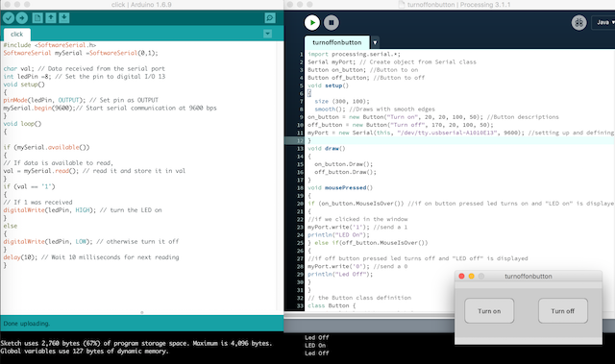Click "myPort.write('0');" line in Processing
The image size is (615, 364).
click(x=357, y=266)
